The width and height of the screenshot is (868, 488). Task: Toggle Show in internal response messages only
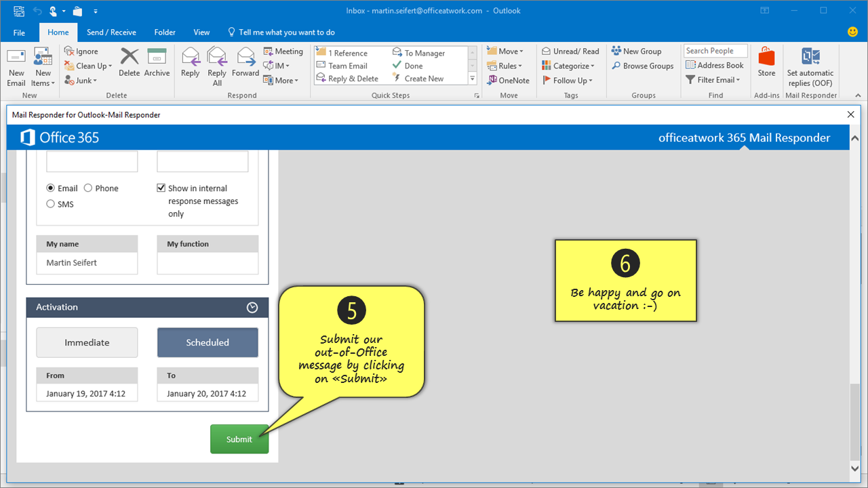[x=161, y=188]
